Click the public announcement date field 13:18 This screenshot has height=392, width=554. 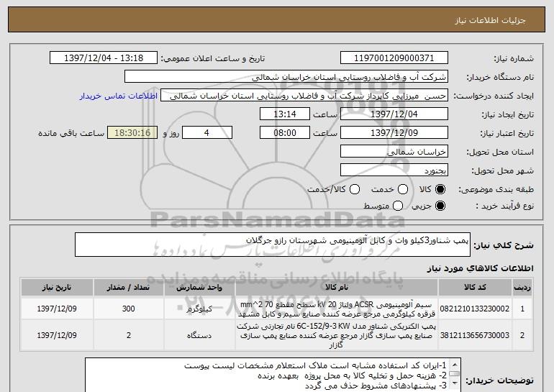[104, 58]
